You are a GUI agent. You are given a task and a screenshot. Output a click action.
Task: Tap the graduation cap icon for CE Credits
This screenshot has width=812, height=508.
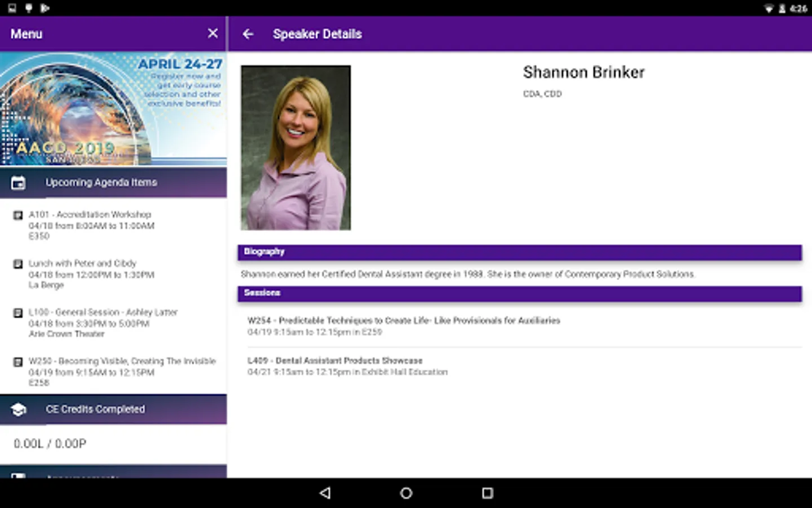(x=19, y=409)
